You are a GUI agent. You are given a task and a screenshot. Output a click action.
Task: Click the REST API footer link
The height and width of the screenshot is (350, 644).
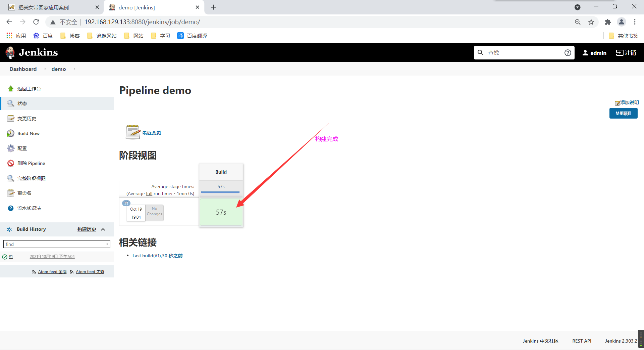[582, 341]
